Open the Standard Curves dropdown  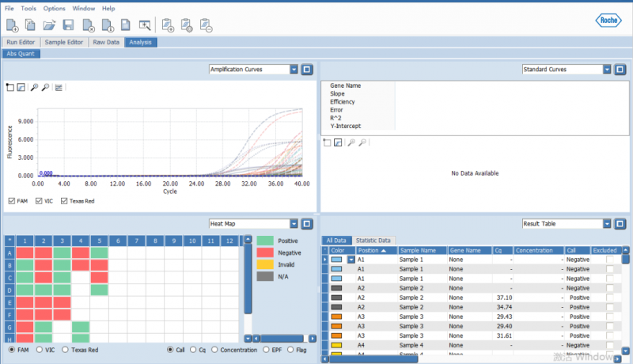[x=608, y=70]
